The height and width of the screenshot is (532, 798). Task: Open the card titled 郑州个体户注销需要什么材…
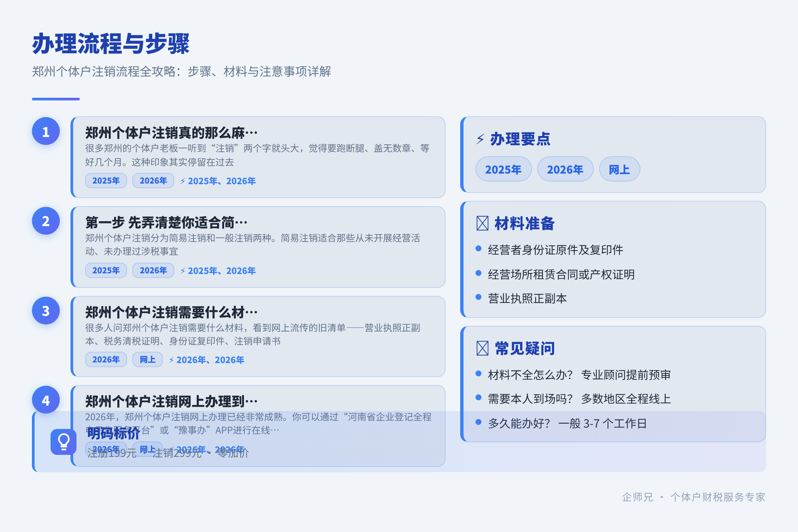(x=258, y=336)
